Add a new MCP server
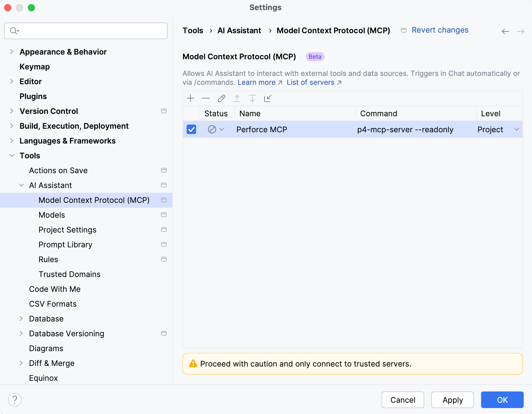The image size is (532, 414). click(190, 98)
